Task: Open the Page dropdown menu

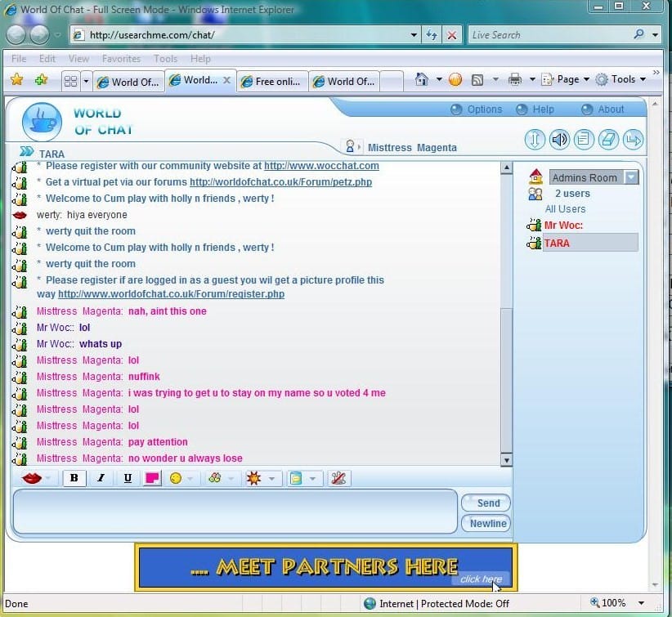Action: click(x=566, y=79)
